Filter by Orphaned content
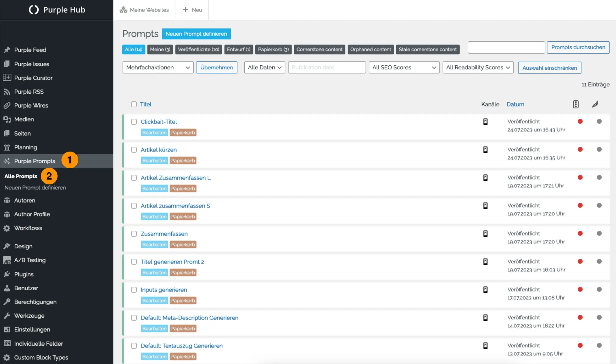Viewport: 616px width, 364px height. [371, 49]
